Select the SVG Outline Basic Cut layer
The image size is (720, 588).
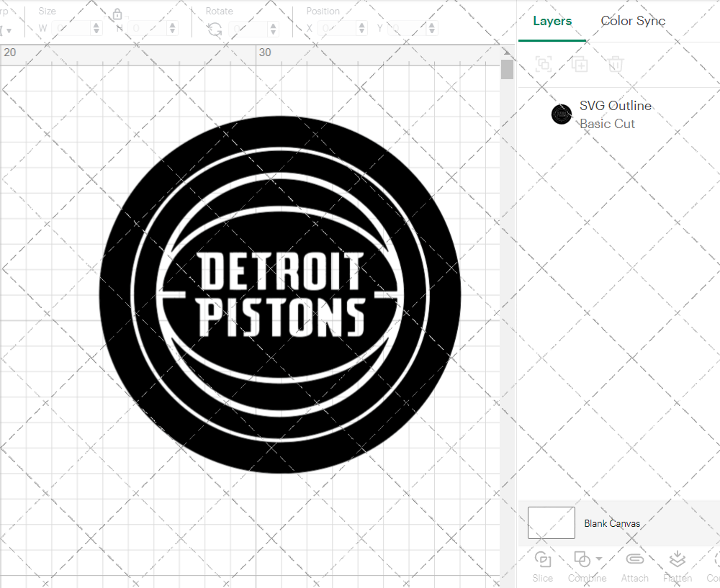[x=615, y=114]
